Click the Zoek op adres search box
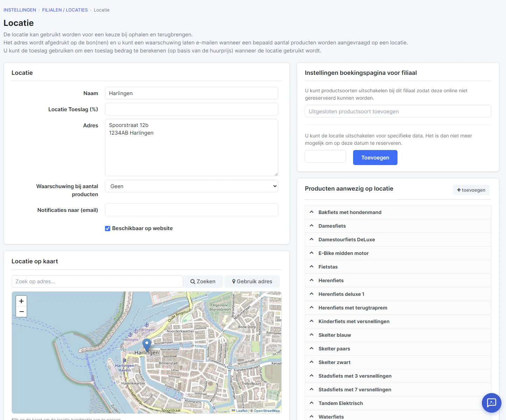The image size is (506, 420). [97, 282]
